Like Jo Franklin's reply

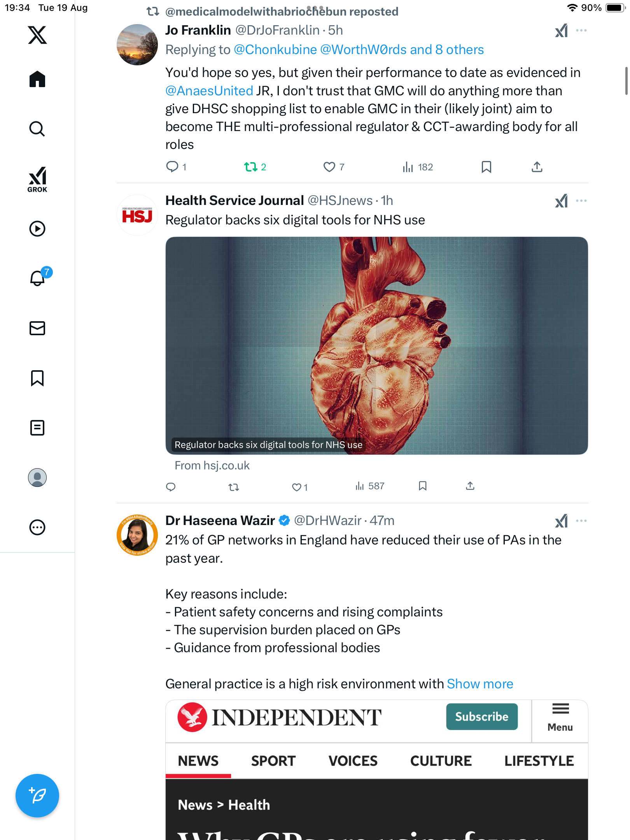tap(329, 167)
